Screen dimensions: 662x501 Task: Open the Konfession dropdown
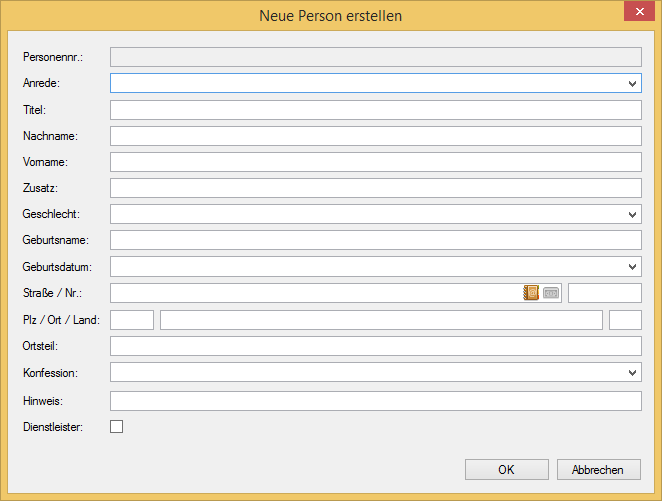pos(376,372)
